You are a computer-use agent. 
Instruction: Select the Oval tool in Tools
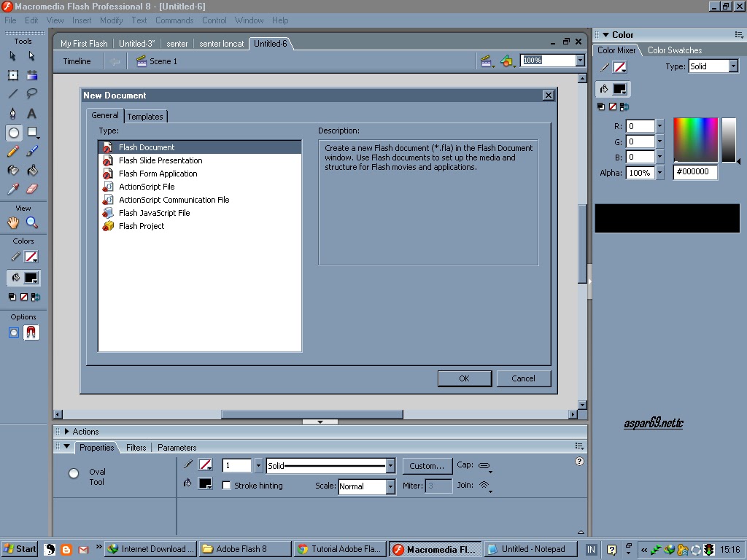[13, 133]
